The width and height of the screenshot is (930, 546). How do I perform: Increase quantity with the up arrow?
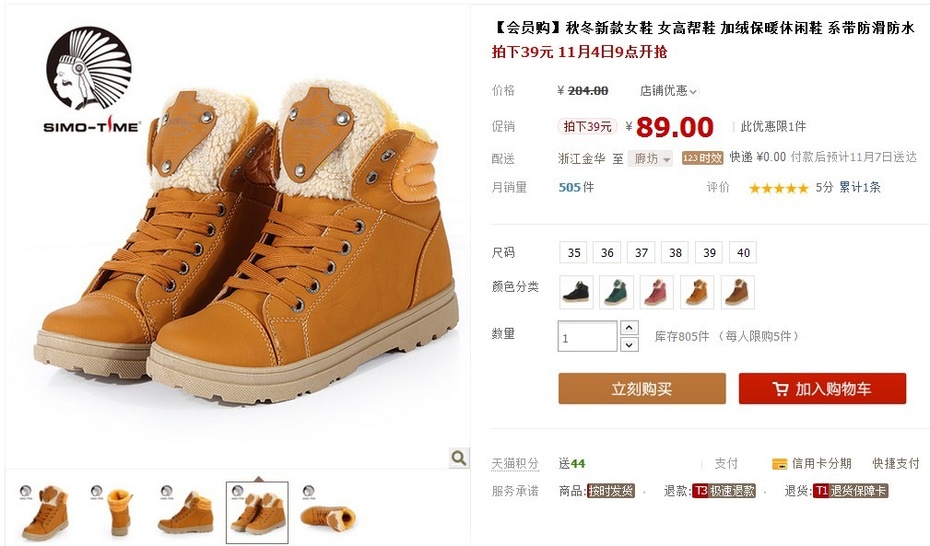pyautogui.click(x=629, y=327)
